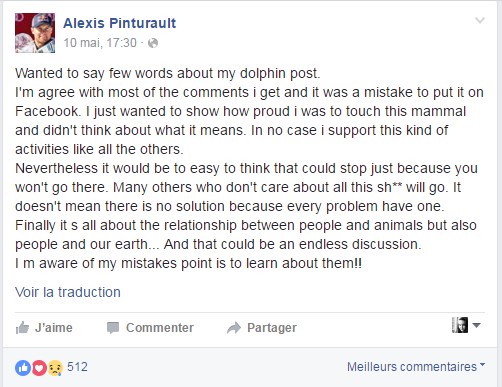Screen dimensions: 502x387
Task: Click the share arrow icon beside Partager
Action: 234,328
